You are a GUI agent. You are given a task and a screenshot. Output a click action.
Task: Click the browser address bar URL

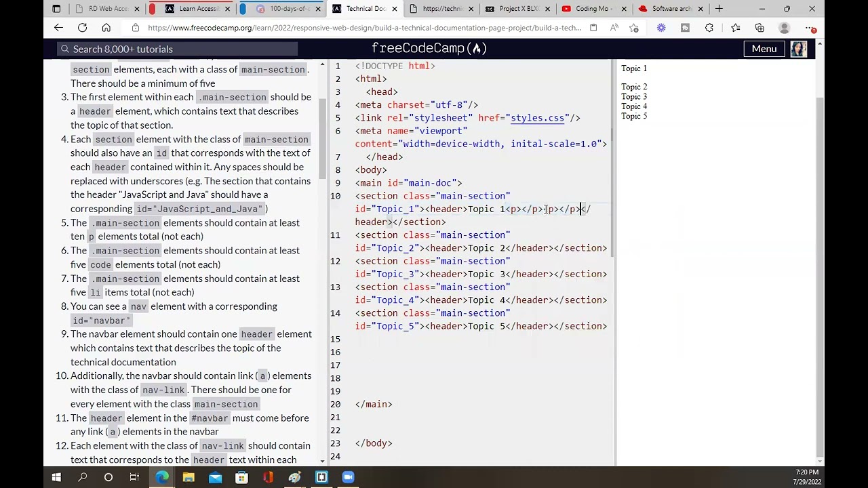364,28
